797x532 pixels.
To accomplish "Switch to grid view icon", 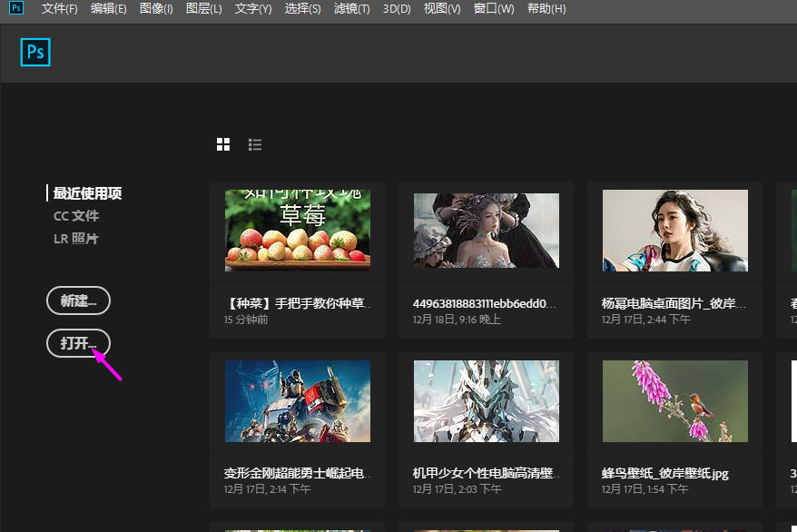I will point(223,144).
